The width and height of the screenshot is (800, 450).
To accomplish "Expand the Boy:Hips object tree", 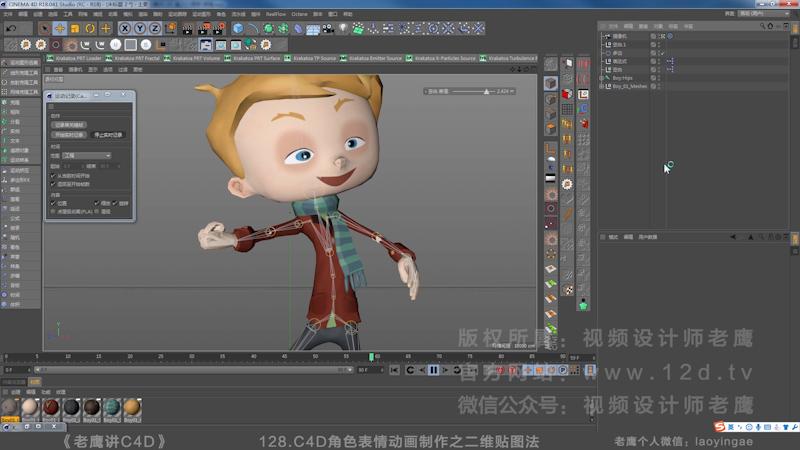I will click(x=602, y=78).
